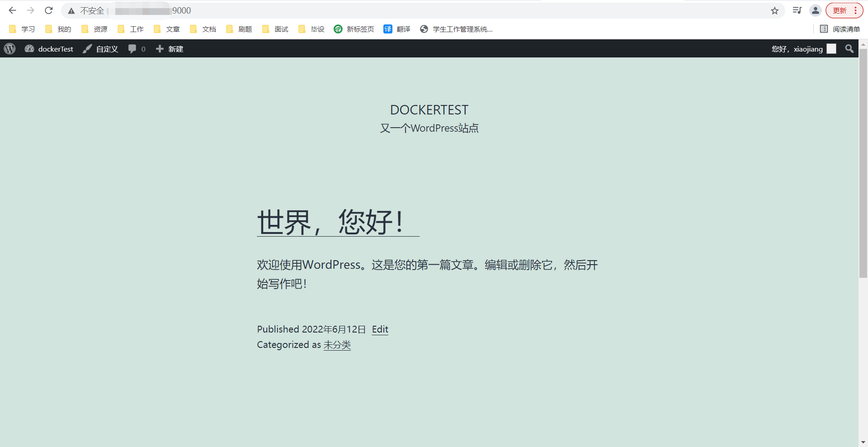Click the browser address bar
Screen dimensions: 868x447
point(407,10)
